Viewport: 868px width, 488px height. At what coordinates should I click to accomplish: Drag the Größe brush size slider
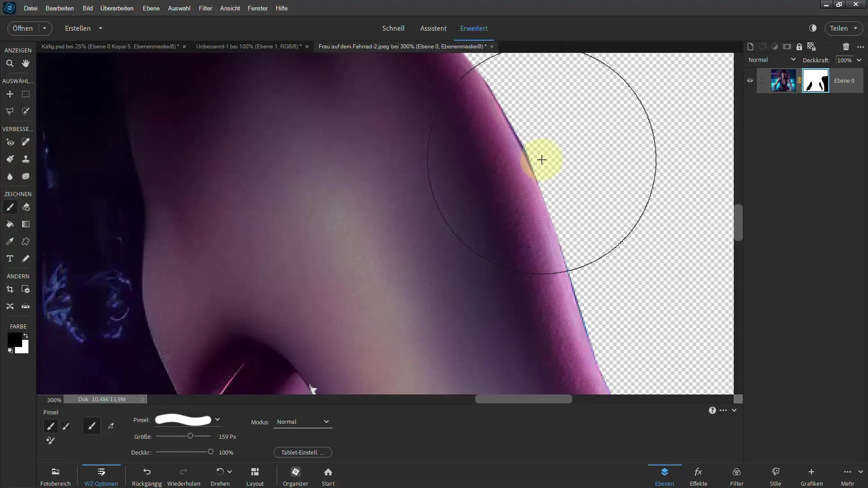pos(190,436)
